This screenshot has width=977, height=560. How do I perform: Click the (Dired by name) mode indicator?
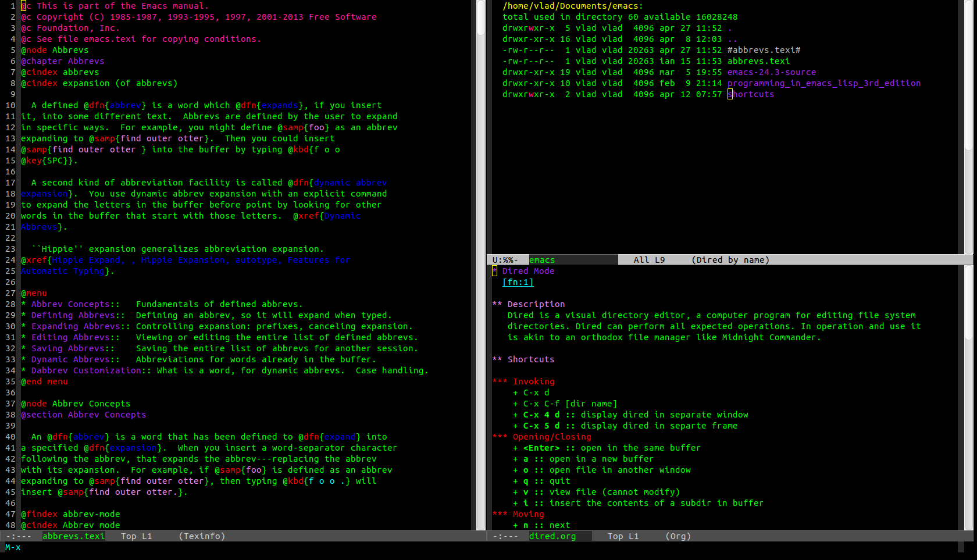(730, 260)
